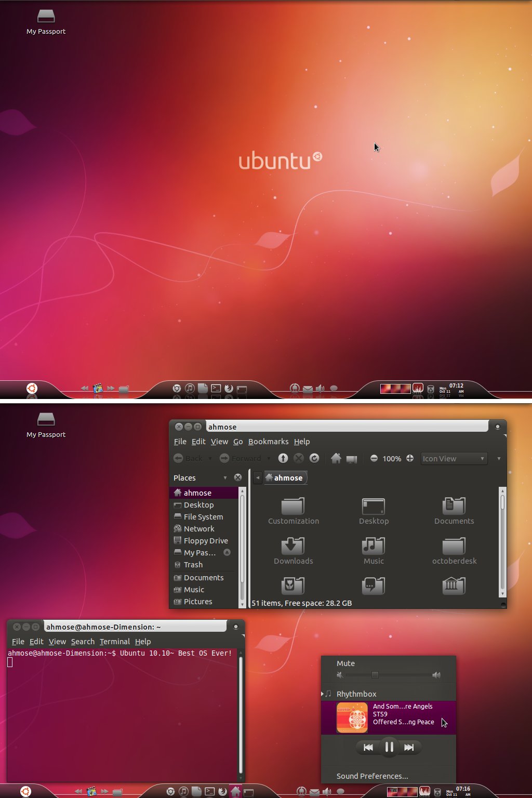Open the Bookmarks menu
Viewport: 532px width, 798px height.
[268, 442]
